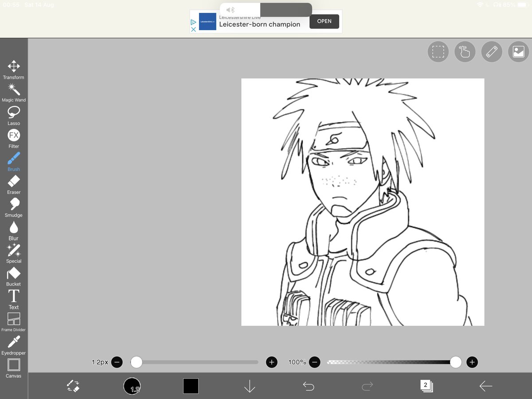Select the Bucket fill tool
This screenshot has height=399, width=532.
[x=13, y=274]
